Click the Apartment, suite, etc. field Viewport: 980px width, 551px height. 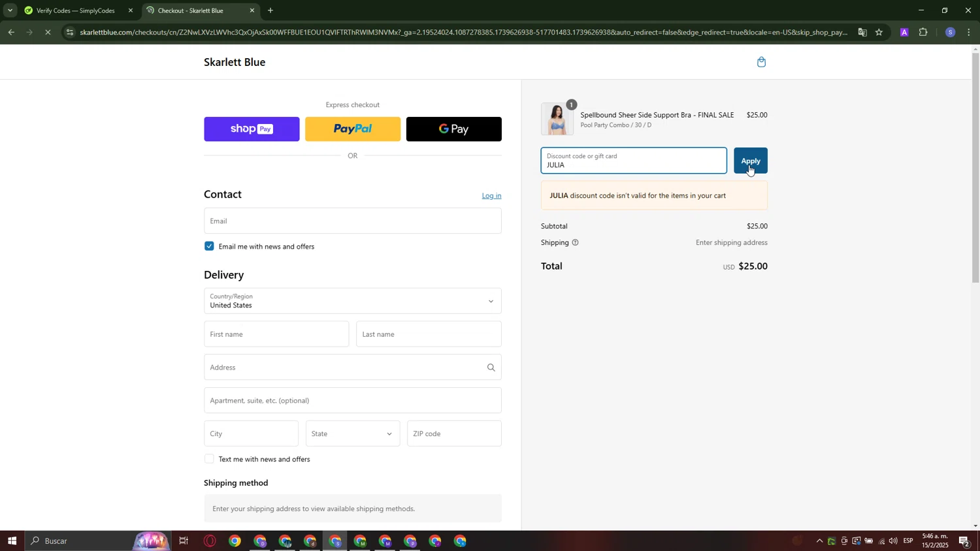[x=353, y=400]
